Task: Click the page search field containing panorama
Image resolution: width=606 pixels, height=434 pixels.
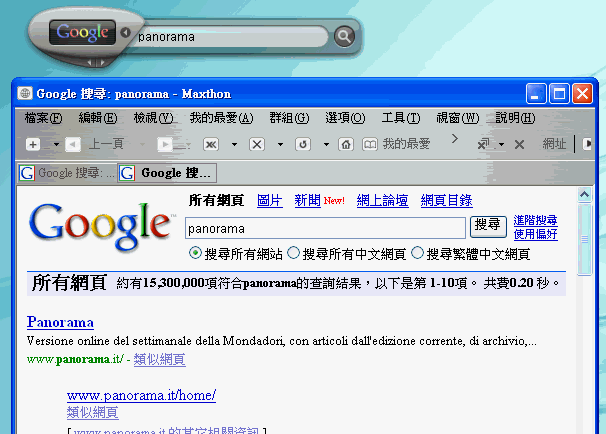Action: coord(325,228)
